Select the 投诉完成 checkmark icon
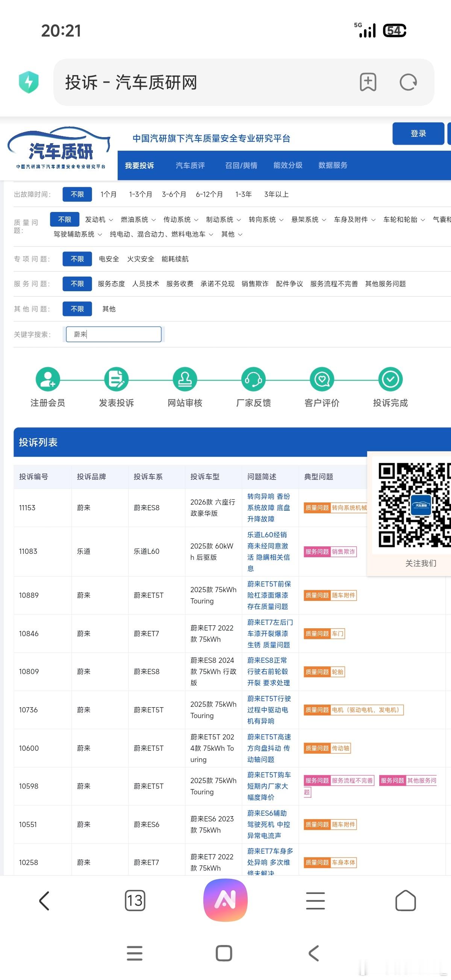The height and width of the screenshot is (980, 451). 390,379
